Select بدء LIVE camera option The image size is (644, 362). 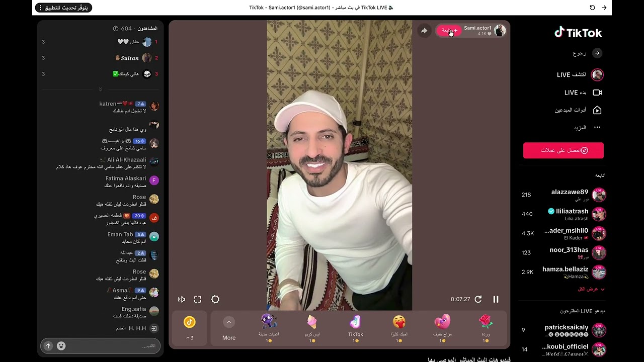pyautogui.click(x=583, y=93)
